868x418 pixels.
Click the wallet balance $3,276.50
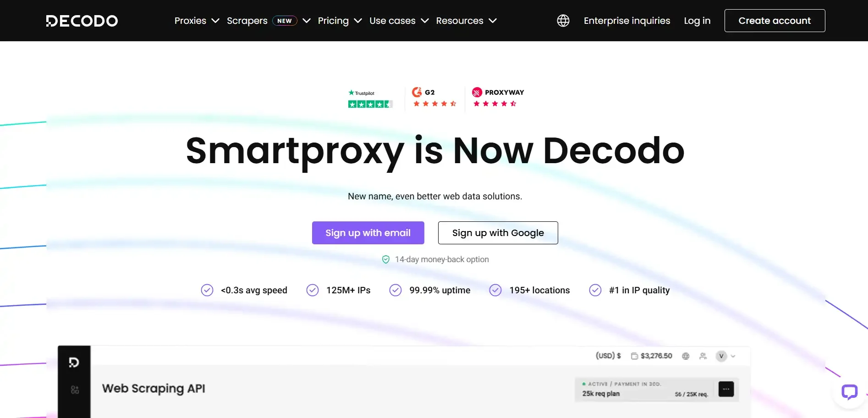click(x=652, y=356)
